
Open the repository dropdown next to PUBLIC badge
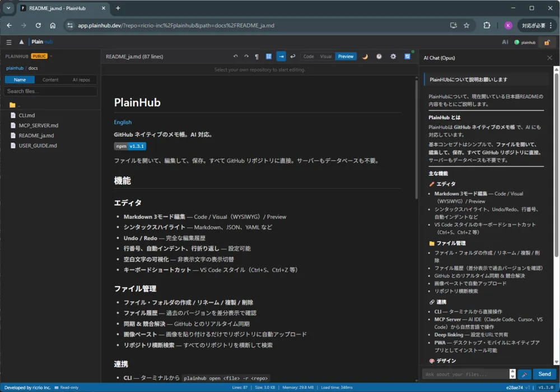pos(51,56)
